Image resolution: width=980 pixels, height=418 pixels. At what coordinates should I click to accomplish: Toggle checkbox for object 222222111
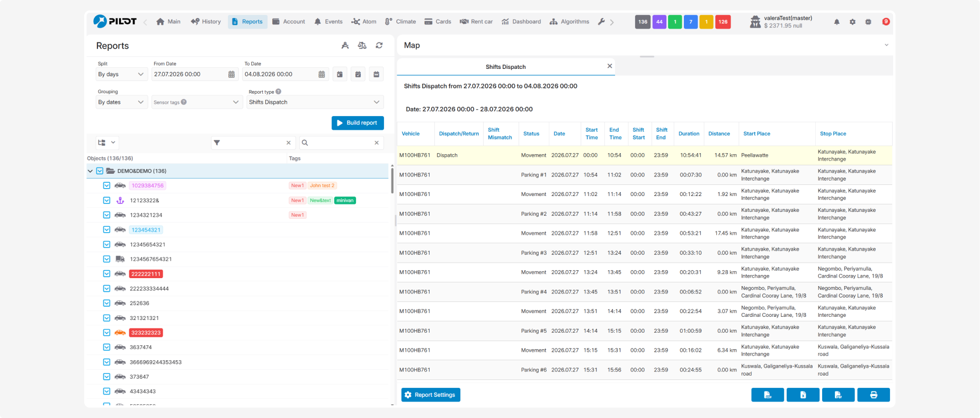[106, 274]
